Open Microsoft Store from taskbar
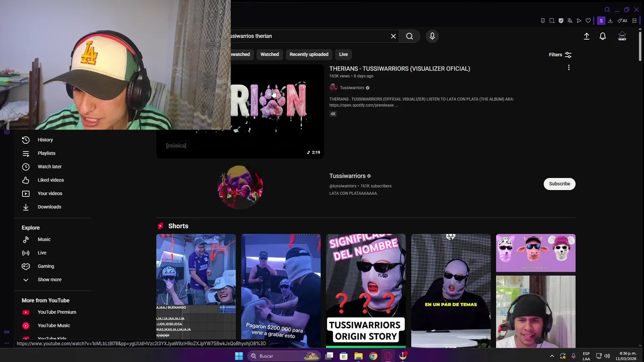Viewport: 644px width, 362px height. coord(344,356)
